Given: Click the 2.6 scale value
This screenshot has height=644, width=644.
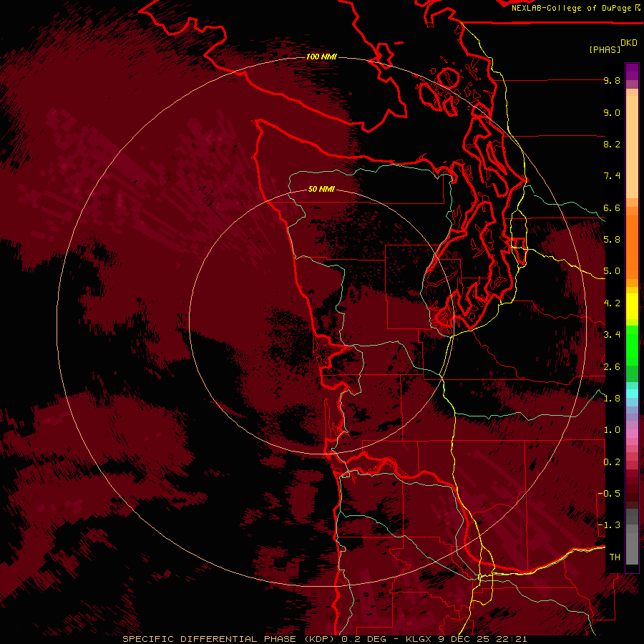Looking at the screenshot, I should pyautogui.click(x=612, y=367).
